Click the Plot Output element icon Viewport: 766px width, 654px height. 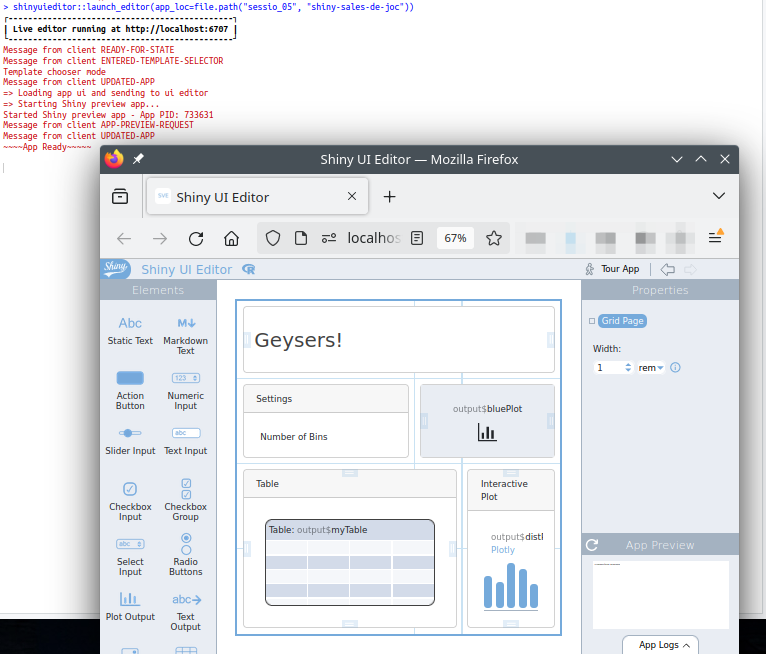point(130,599)
